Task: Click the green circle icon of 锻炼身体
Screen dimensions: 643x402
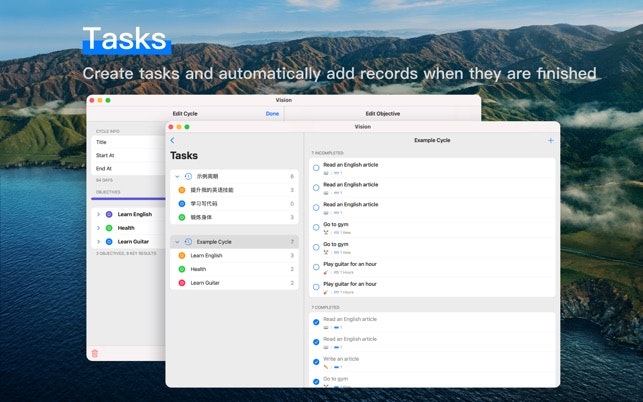Action: pos(182,217)
